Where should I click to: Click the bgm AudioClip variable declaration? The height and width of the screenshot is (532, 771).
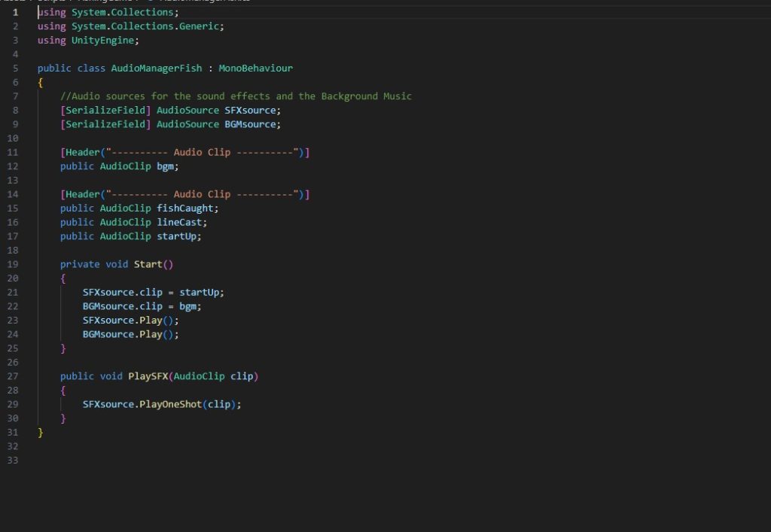tap(167, 166)
